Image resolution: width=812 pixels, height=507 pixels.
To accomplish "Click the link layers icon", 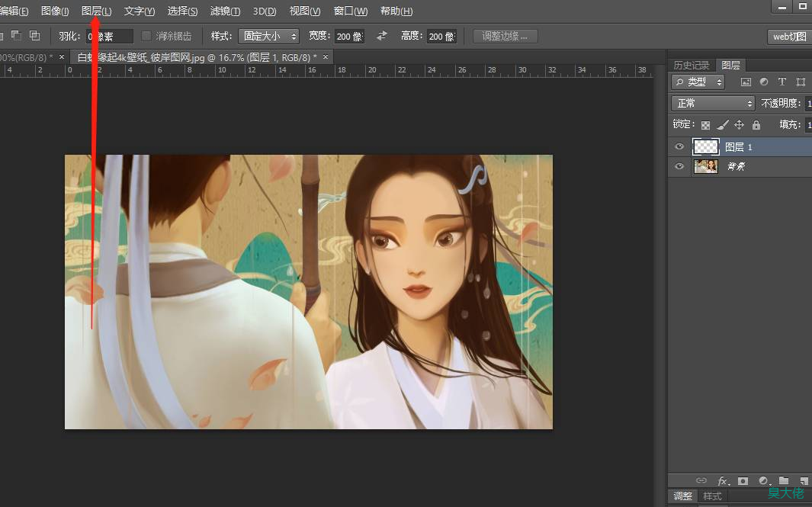I will point(701,480).
